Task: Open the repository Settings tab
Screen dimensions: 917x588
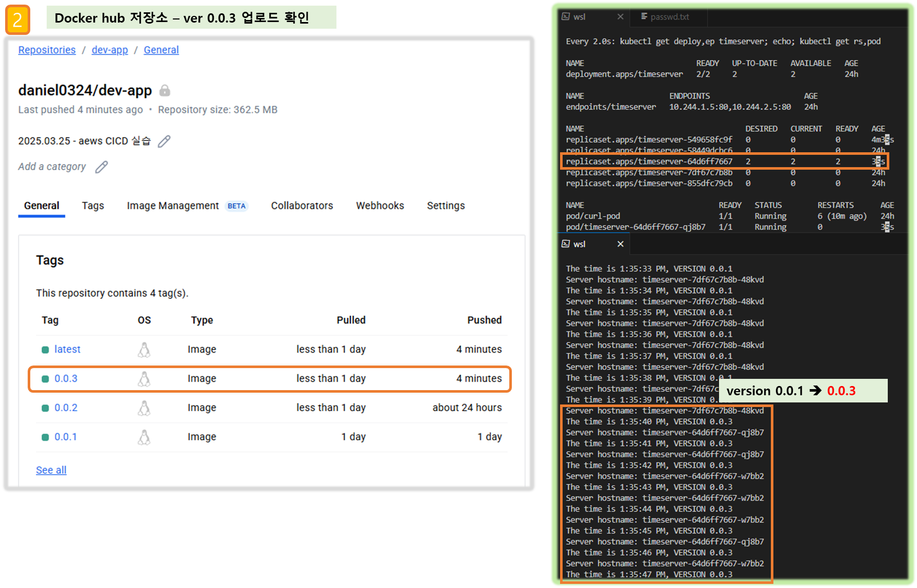Action: coord(446,206)
